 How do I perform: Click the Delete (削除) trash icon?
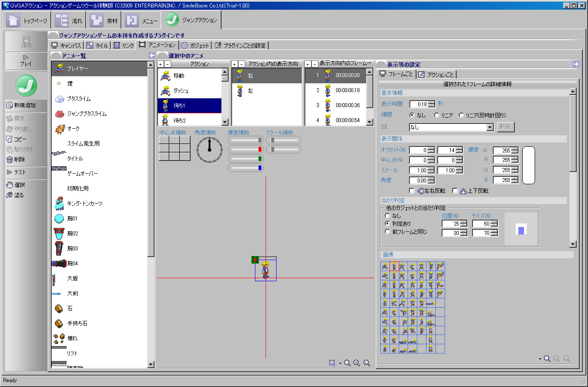click(x=10, y=160)
